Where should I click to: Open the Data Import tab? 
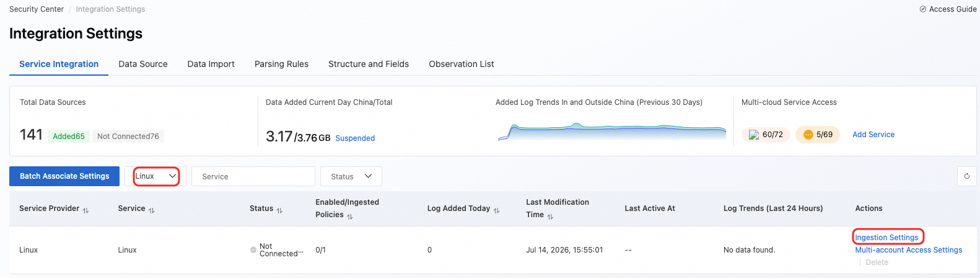[211, 64]
